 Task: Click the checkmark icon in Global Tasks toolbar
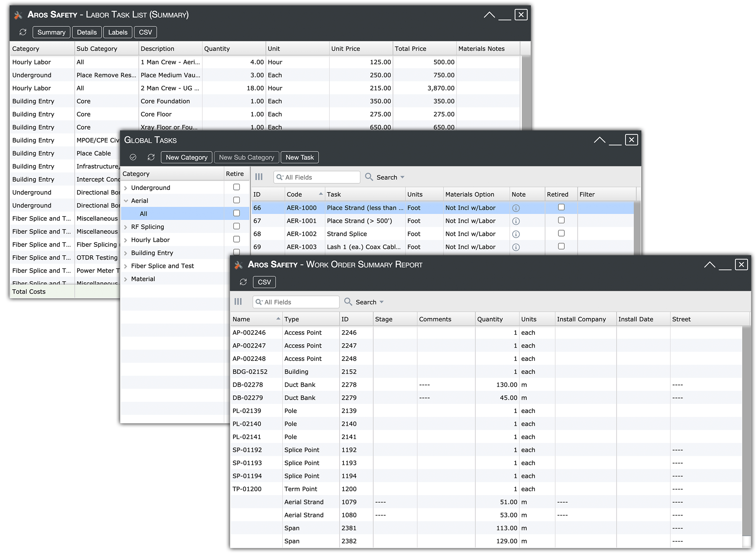(133, 157)
